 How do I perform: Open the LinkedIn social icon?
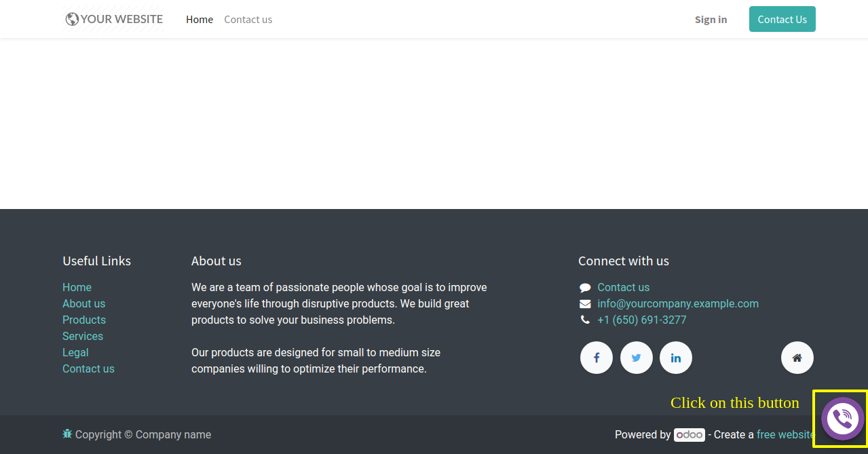pos(676,358)
